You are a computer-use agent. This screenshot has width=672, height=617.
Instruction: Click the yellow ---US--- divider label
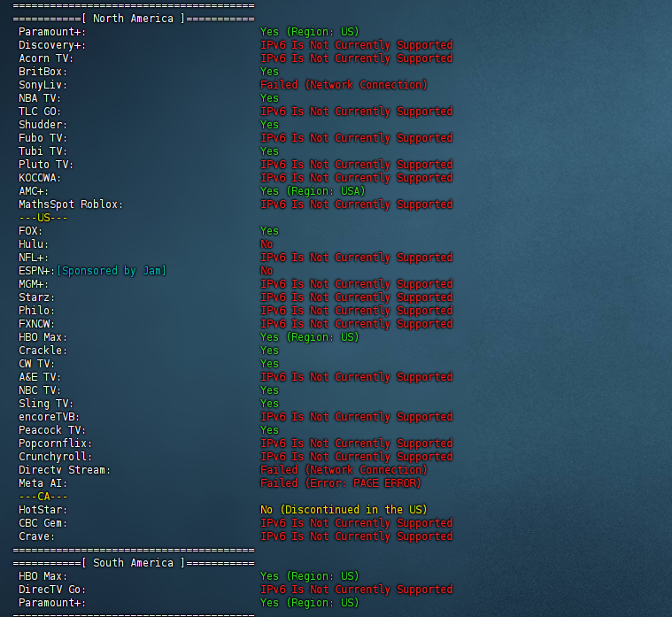coord(42,218)
